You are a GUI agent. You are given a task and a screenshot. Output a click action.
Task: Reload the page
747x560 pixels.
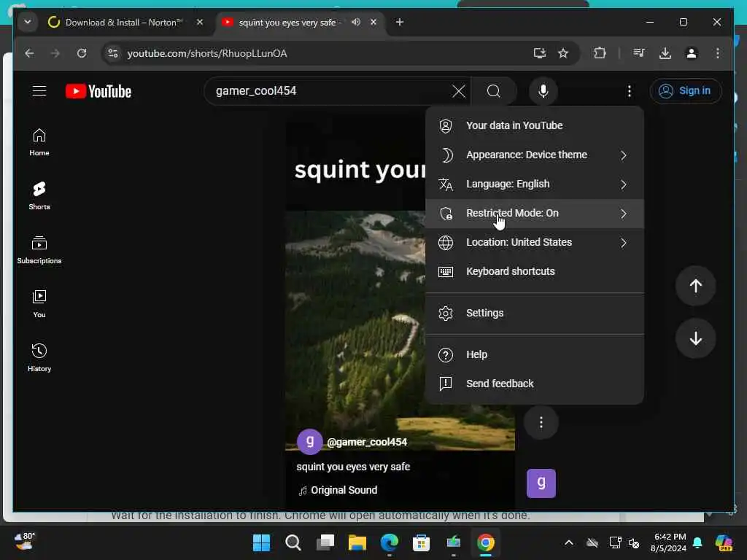tap(82, 53)
